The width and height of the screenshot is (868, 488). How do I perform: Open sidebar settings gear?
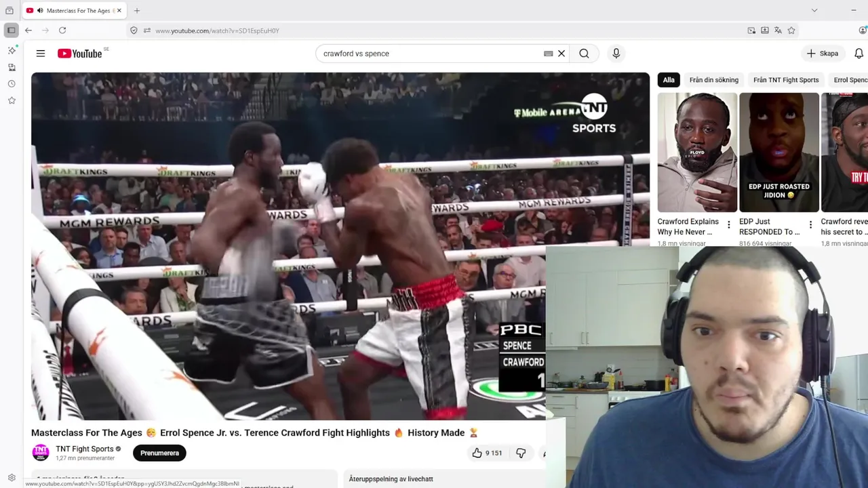coord(12,477)
